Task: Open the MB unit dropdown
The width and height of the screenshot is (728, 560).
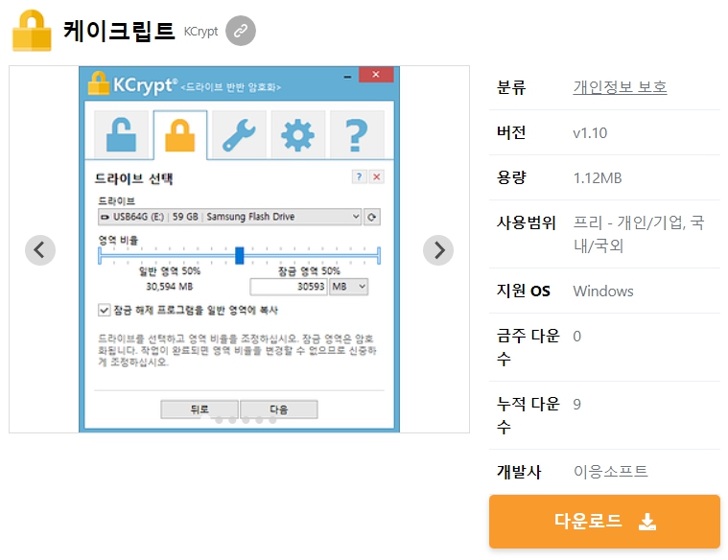Action: (349, 287)
